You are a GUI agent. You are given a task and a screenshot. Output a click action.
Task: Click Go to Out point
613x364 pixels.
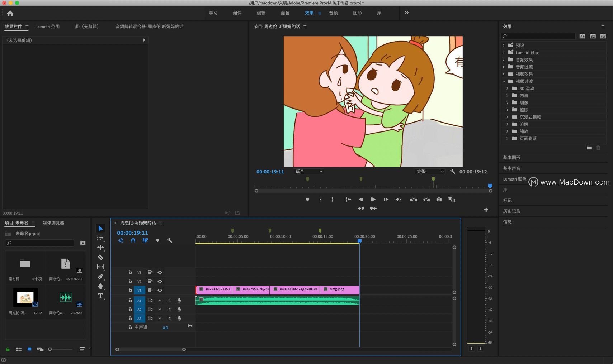click(398, 200)
